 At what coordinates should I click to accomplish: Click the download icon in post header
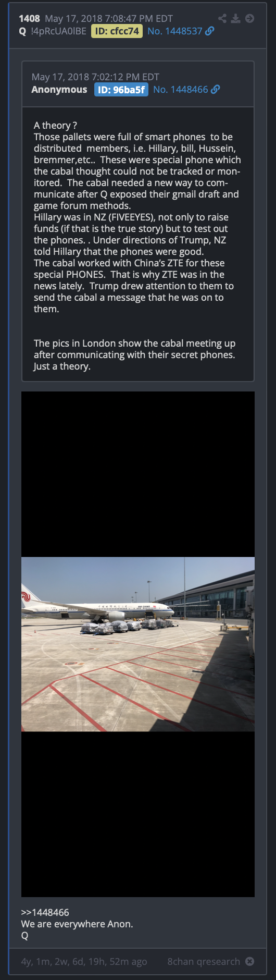[x=236, y=19]
